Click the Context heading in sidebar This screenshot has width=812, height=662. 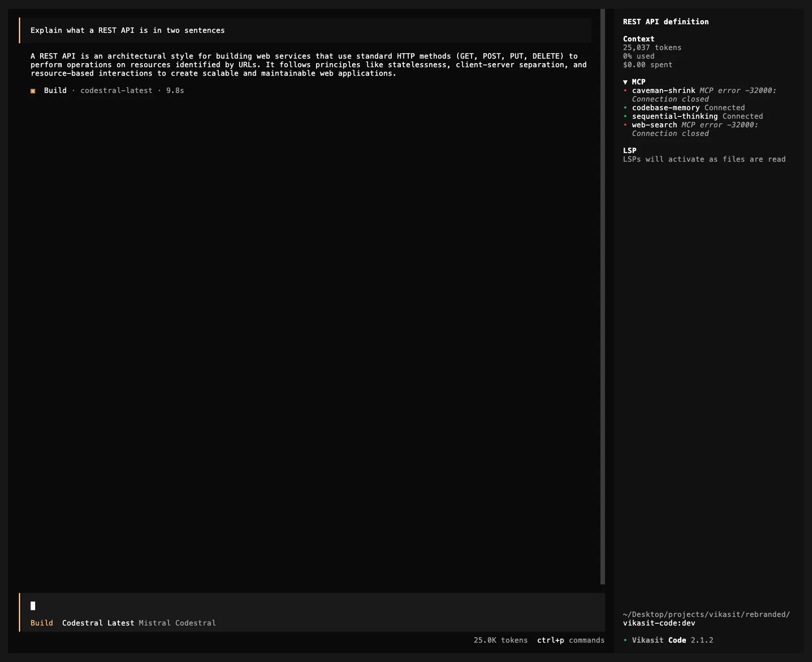(x=638, y=39)
